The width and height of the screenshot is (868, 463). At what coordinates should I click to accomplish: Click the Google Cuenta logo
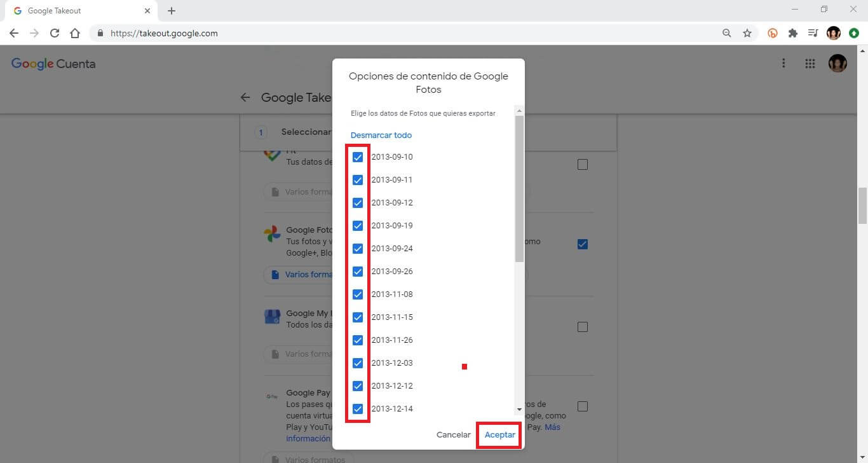(x=53, y=64)
